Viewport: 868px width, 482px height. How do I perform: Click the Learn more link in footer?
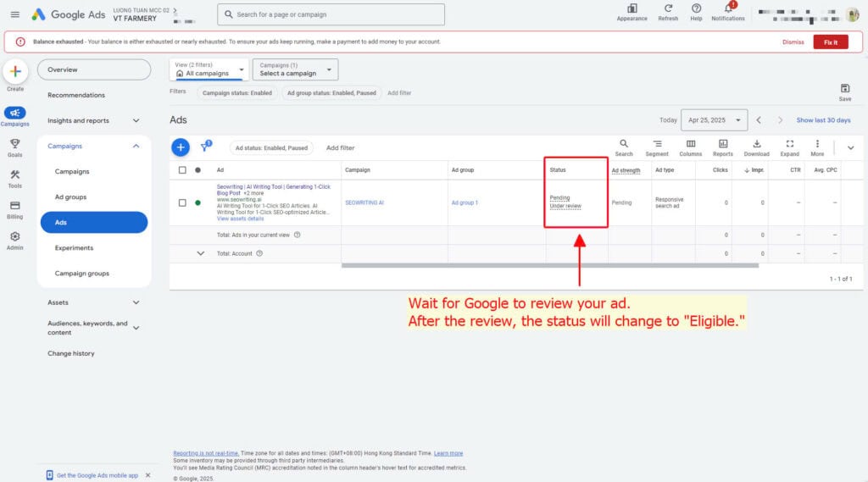tap(448, 453)
